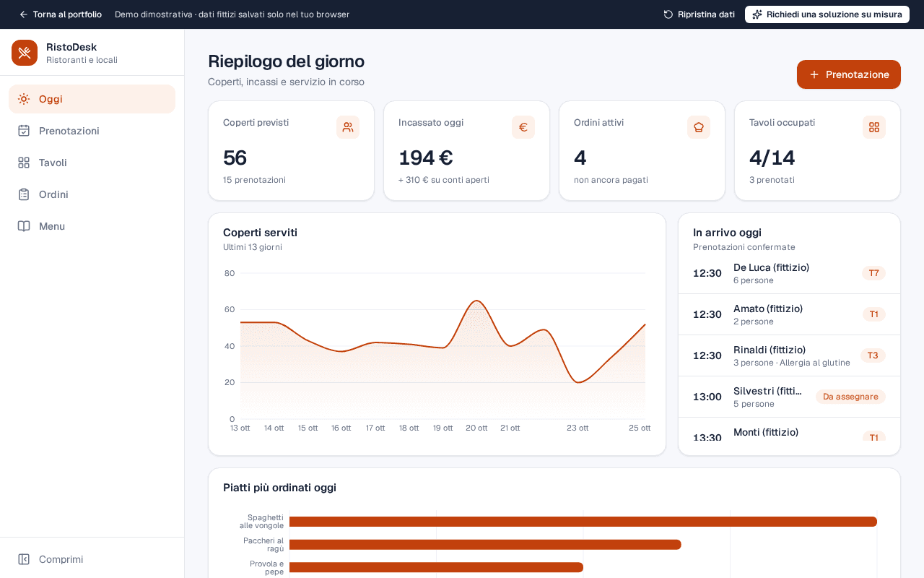Click the Ordini attivi value 4
The image size is (924, 578).
(580, 158)
